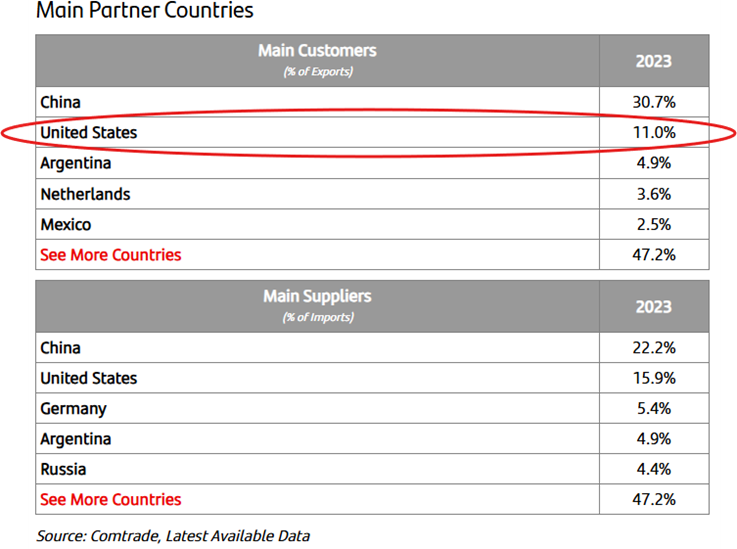Click the 22.2% import share value
The width and height of the screenshot is (737, 549).
point(653,348)
